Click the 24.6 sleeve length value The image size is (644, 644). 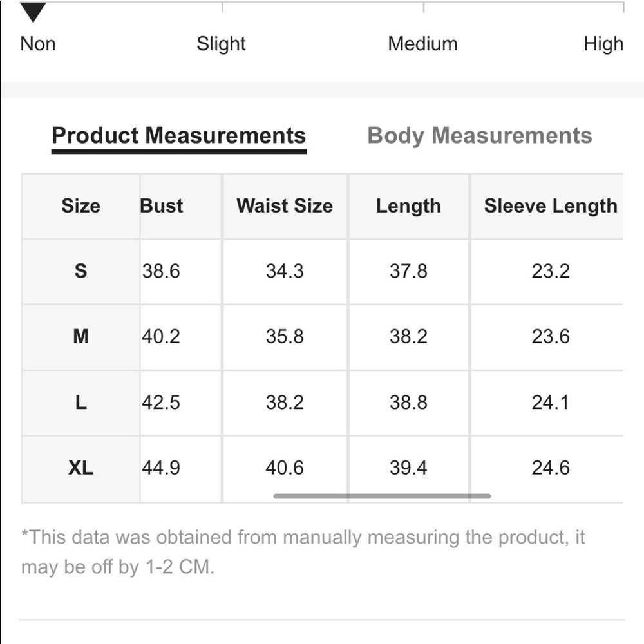tap(551, 468)
